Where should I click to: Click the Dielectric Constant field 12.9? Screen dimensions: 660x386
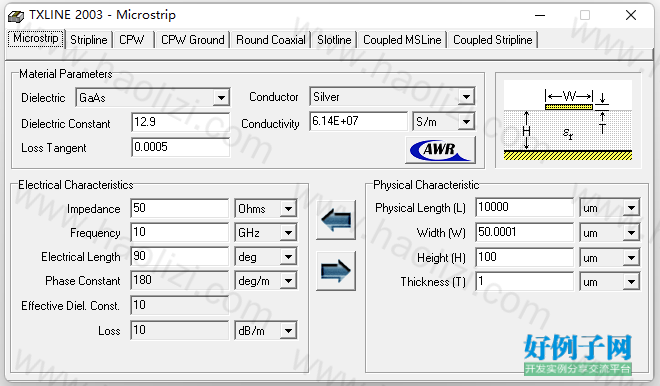(180, 122)
